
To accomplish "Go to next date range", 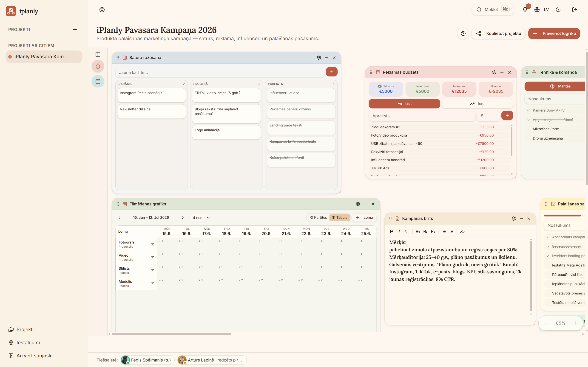I will 183,218.
